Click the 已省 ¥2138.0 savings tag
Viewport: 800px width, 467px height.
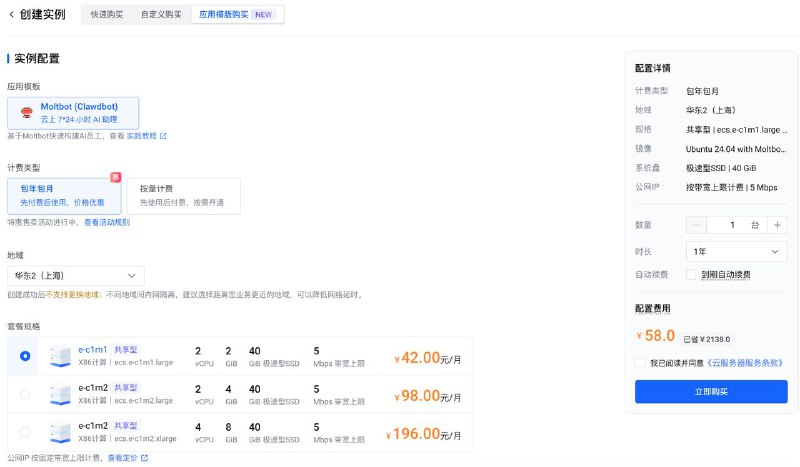(x=707, y=339)
